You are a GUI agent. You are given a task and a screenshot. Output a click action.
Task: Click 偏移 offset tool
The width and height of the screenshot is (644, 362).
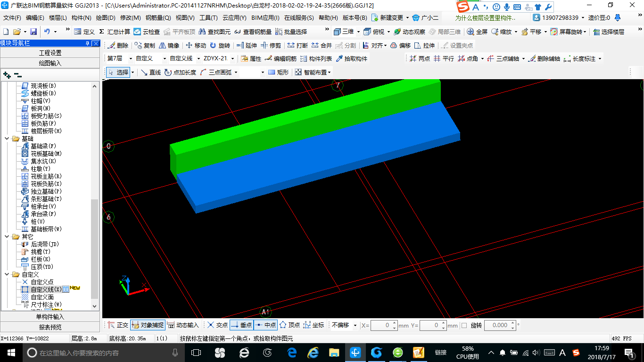click(401, 45)
